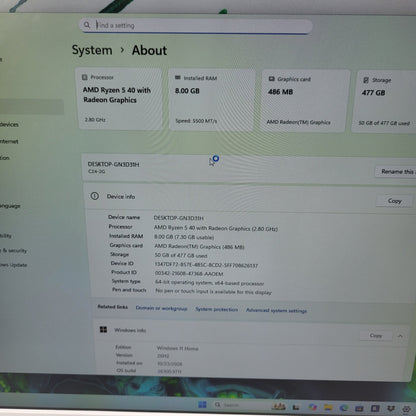This screenshot has height=416, width=416.
Task: Open Copilot from the taskbar
Action: [313, 407]
